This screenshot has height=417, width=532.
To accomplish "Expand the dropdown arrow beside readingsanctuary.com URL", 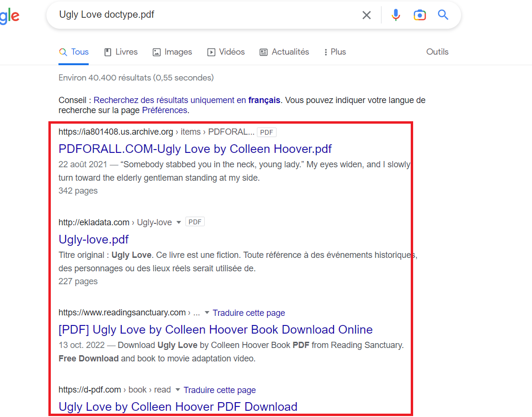I will (x=207, y=313).
